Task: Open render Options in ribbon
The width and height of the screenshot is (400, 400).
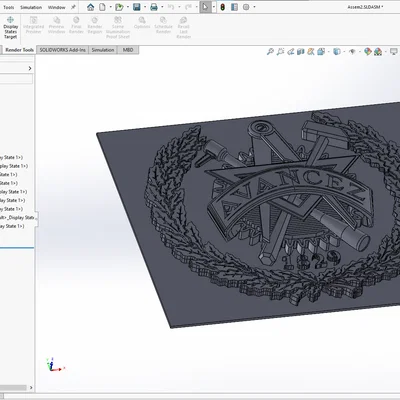Action: [142, 23]
